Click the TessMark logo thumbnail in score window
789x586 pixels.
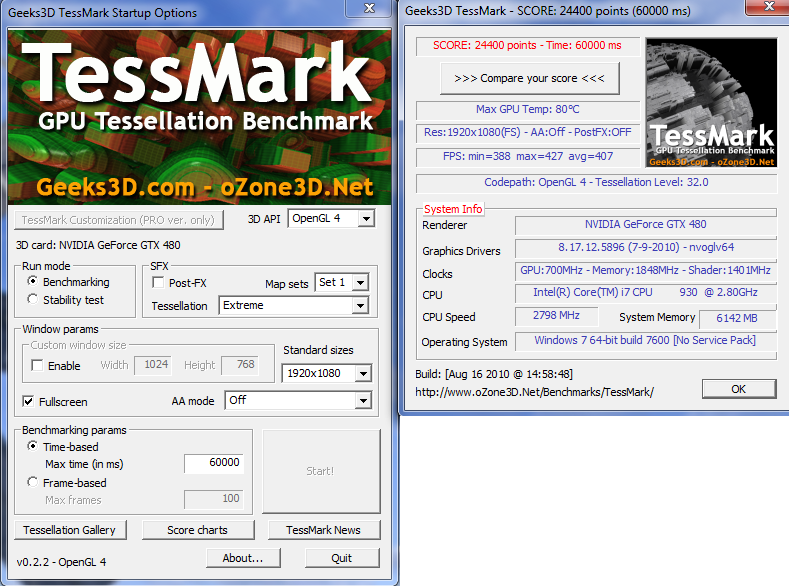712,103
